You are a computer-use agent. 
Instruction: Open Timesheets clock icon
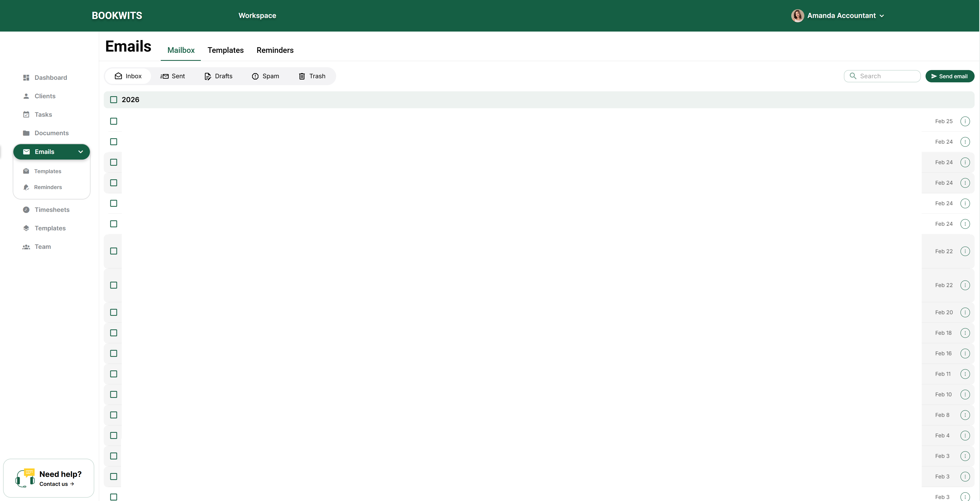tap(26, 210)
